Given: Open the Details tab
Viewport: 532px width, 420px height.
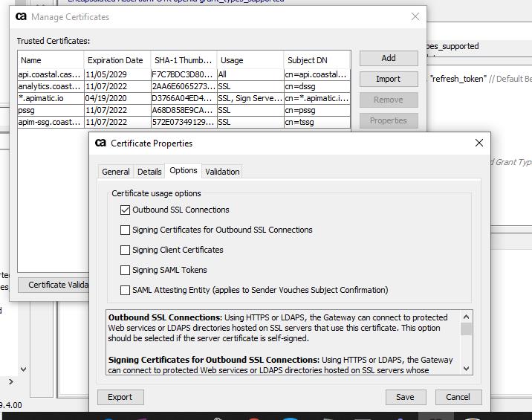Looking at the screenshot, I should (149, 172).
